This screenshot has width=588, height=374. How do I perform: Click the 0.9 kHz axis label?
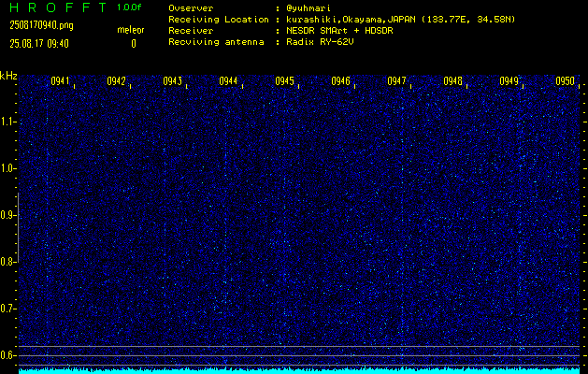point(7,215)
